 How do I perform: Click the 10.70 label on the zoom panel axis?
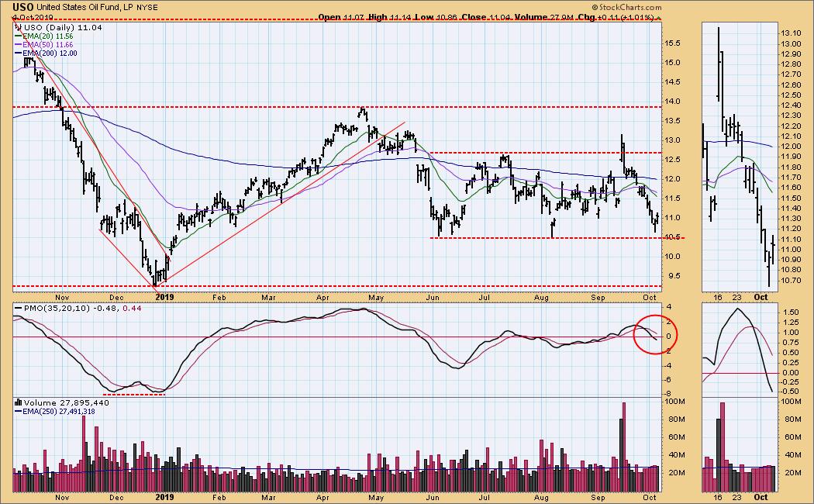pyautogui.click(x=790, y=280)
